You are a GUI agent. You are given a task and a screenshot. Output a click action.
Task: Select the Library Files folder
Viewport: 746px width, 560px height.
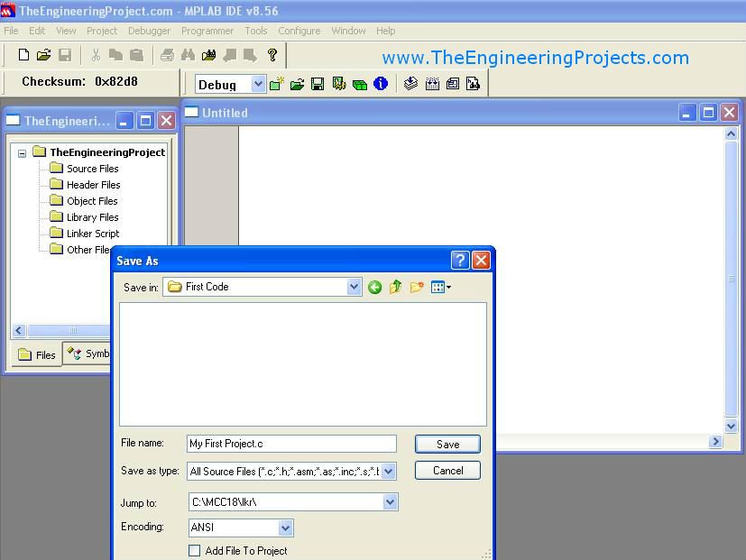84,217
